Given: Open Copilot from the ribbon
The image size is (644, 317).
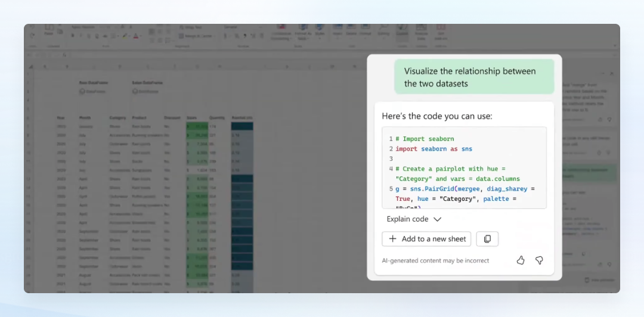Looking at the screenshot, I should coord(402,32).
